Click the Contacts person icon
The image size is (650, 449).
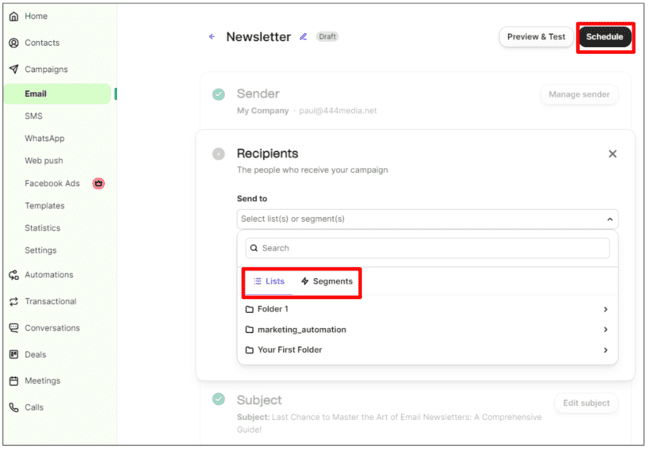(14, 43)
